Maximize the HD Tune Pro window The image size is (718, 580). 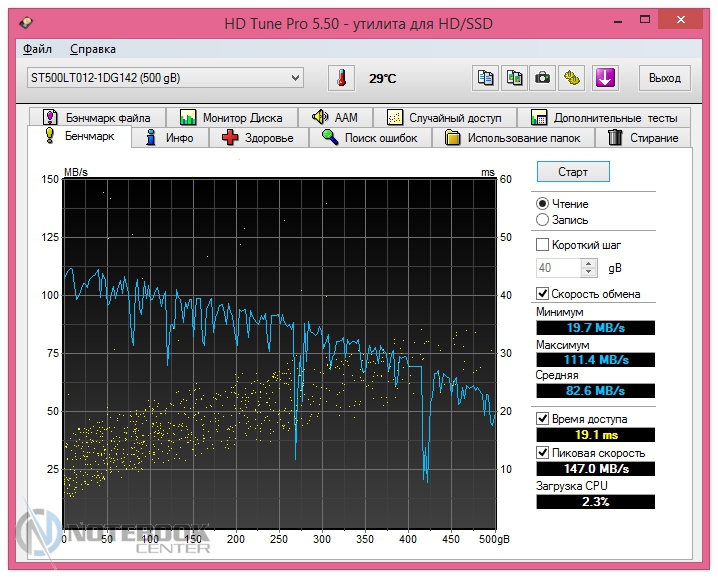tap(645, 20)
